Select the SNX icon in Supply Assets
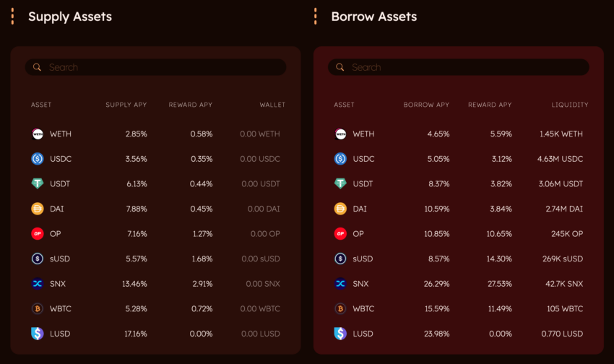614x364 pixels. tap(37, 284)
